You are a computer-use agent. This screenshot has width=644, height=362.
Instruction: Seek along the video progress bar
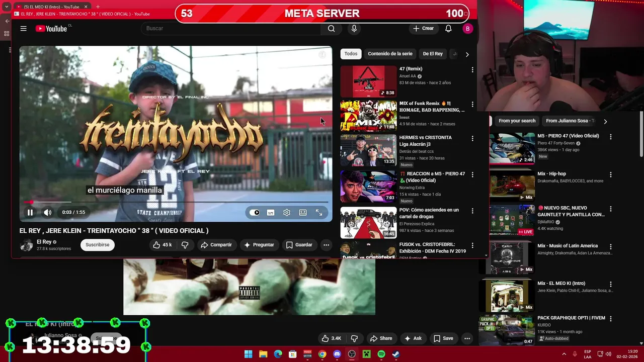coord(176,202)
